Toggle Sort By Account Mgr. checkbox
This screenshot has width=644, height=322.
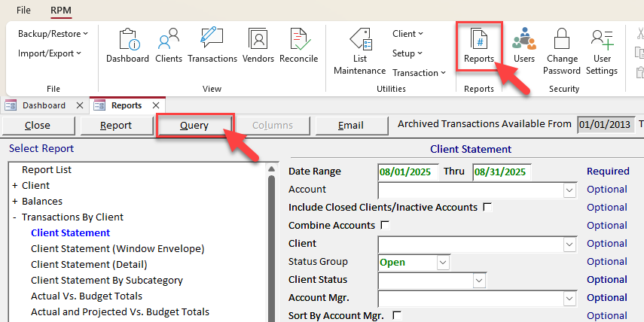[x=397, y=315]
